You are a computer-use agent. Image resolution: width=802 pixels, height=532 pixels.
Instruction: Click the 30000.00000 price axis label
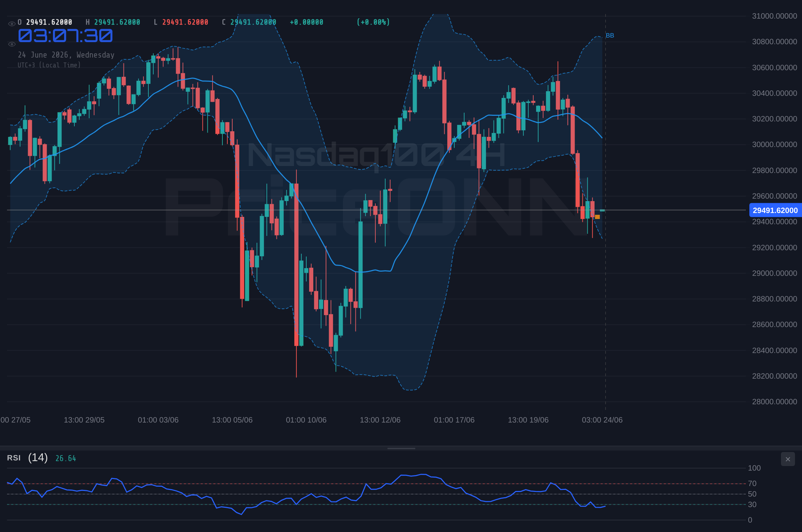pyautogui.click(x=775, y=145)
